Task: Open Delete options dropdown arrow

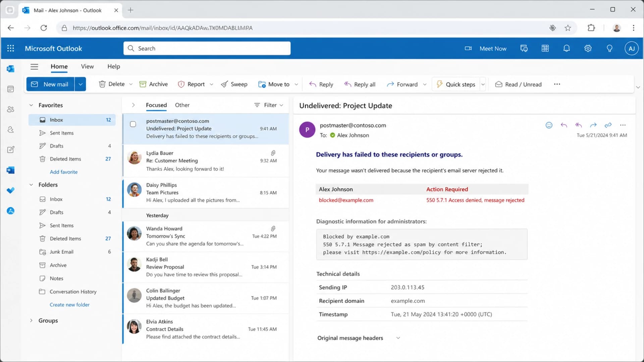Action: pyautogui.click(x=131, y=84)
